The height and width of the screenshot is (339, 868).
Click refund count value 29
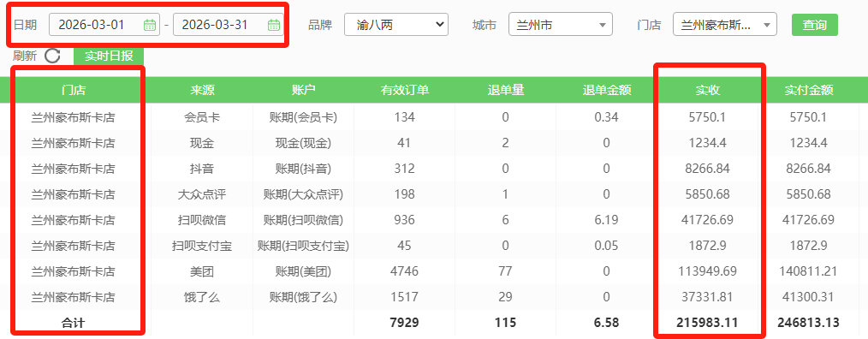505,297
